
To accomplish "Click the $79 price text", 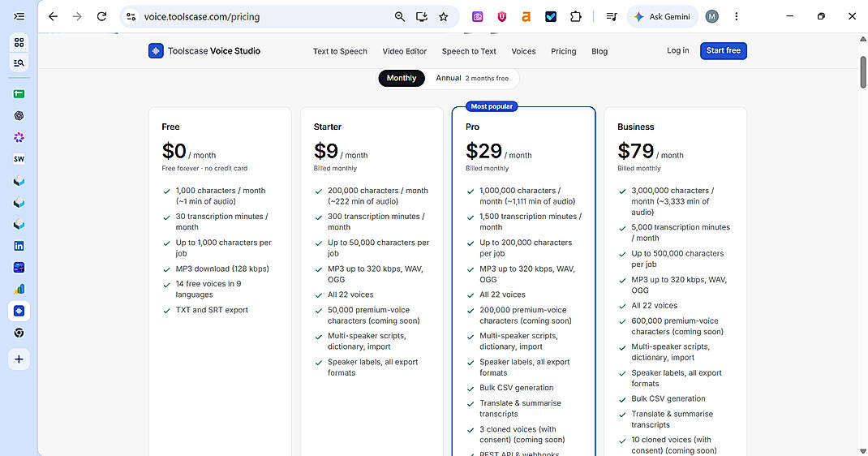I will click(x=635, y=151).
